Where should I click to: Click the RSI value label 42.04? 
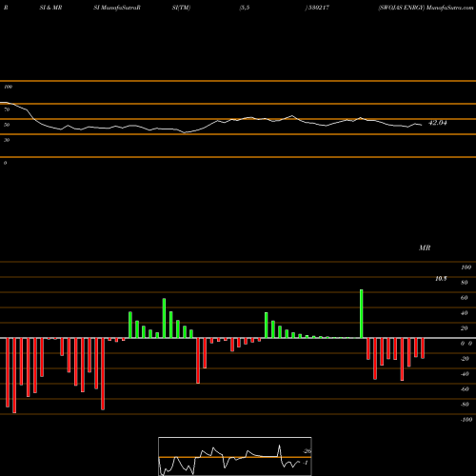[x=438, y=123]
